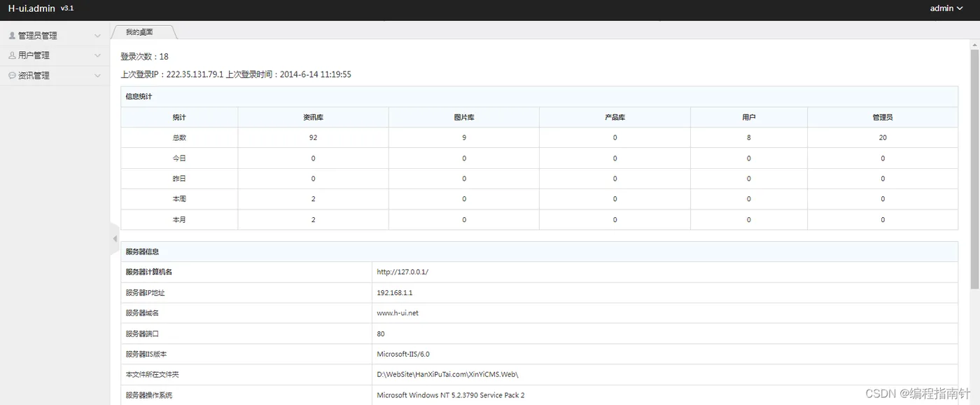Click the 资讯库 column header
The height and width of the screenshot is (405, 980).
(313, 117)
